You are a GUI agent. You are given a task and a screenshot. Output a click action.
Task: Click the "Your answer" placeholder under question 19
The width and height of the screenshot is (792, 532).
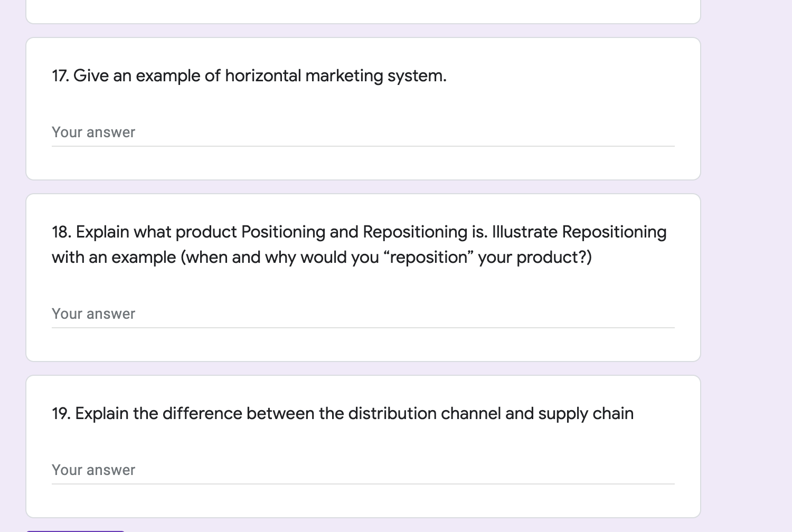click(x=93, y=470)
